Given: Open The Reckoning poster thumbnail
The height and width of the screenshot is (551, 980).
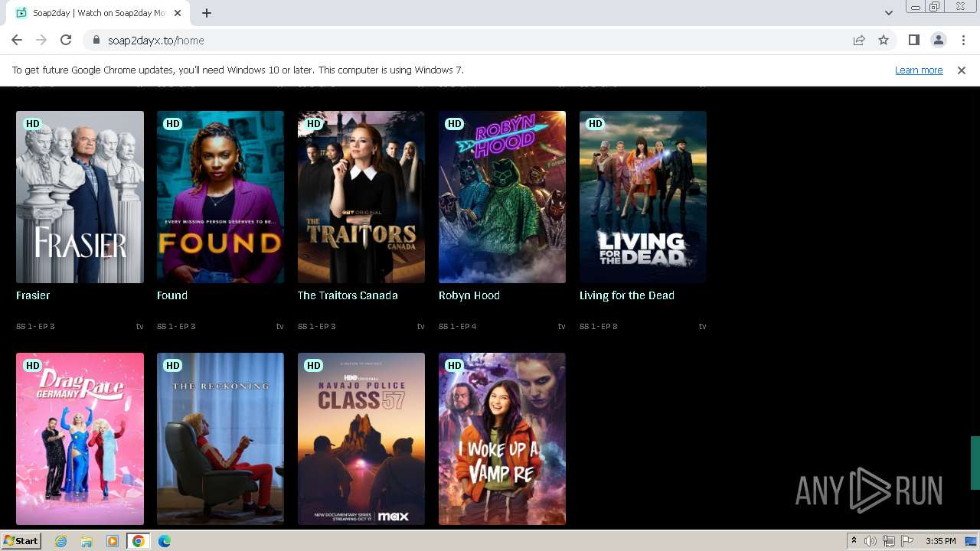Looking at the screenshot, I should [x=220, y=439].
